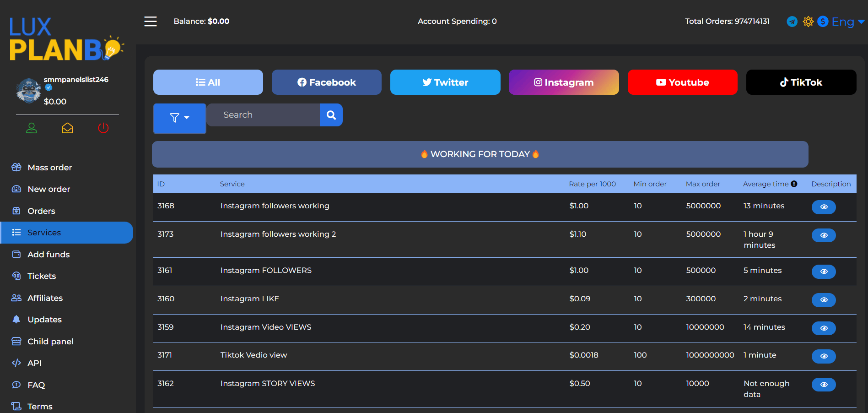Switch to the TikTok category tab
The height and width of the screenshot is (413, 868).
click(801, 82)
